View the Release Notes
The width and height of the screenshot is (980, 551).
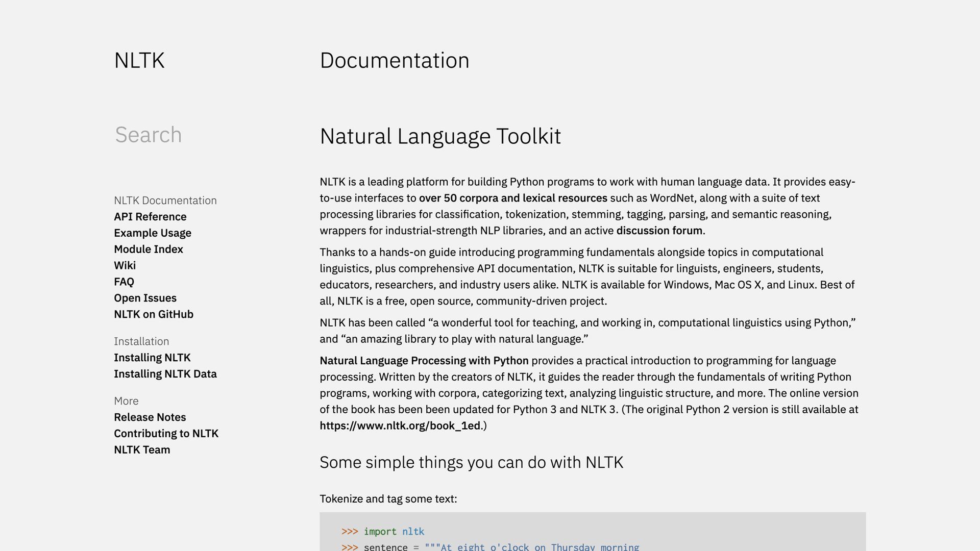150,417
